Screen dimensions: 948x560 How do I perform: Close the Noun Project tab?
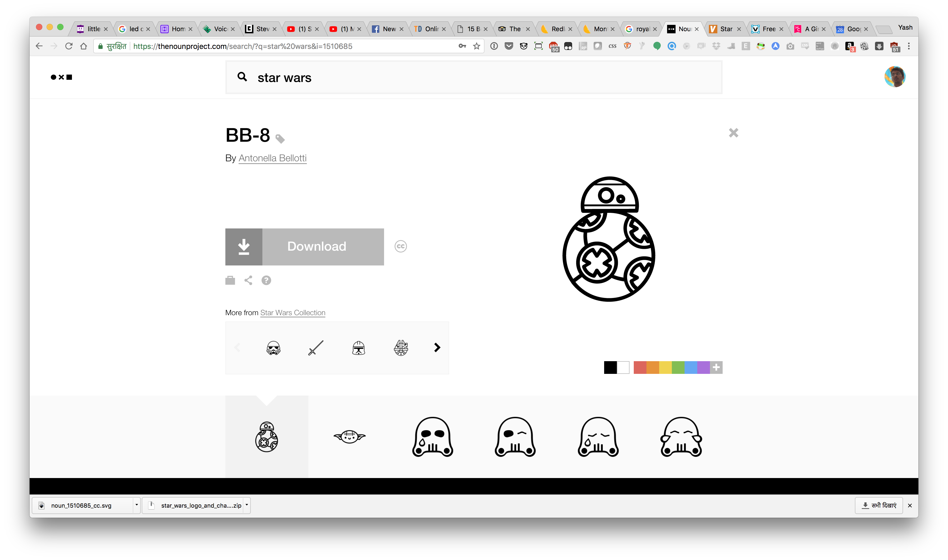pyautogui.click(x=697, y=29)
